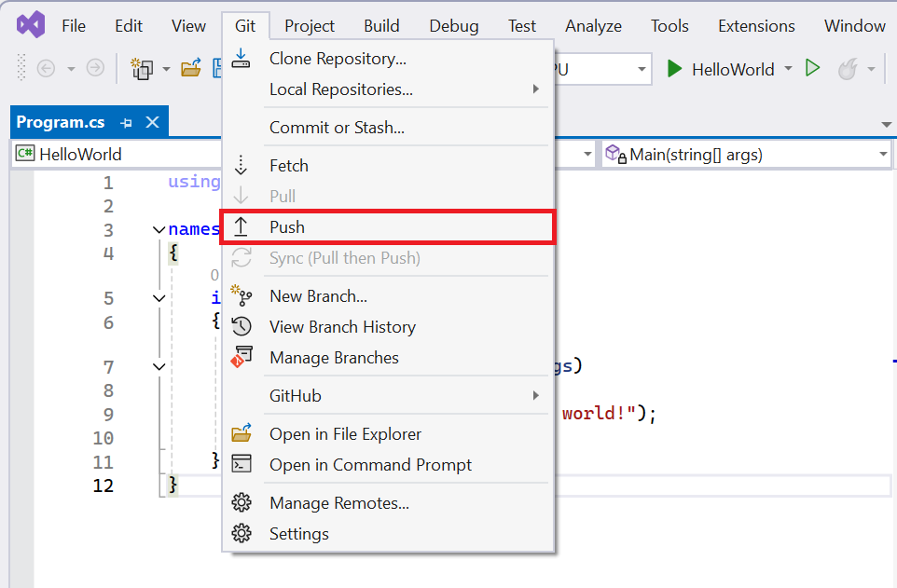
Task: Open the Main(string[] args) member dropdown
Action: tap(882, 153)
